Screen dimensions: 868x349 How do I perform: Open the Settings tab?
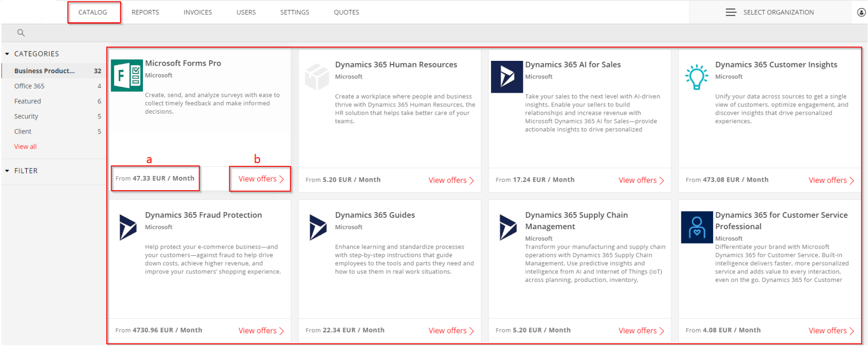click(x=294, y=12)
